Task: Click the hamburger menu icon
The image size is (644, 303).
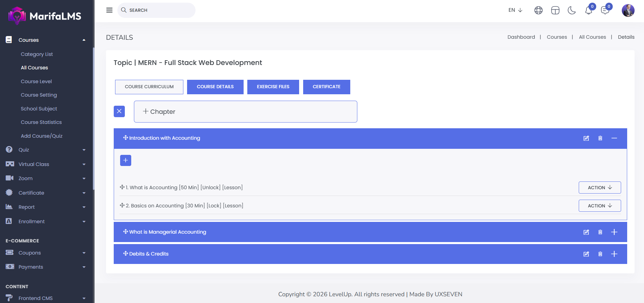Action: pos(109,10)
